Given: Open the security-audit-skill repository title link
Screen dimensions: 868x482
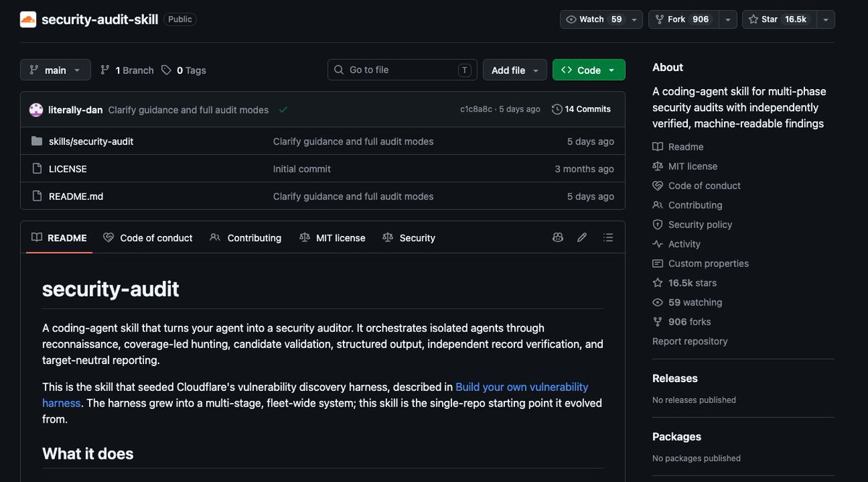Looking at the screenshot, I should coord(100,20).
